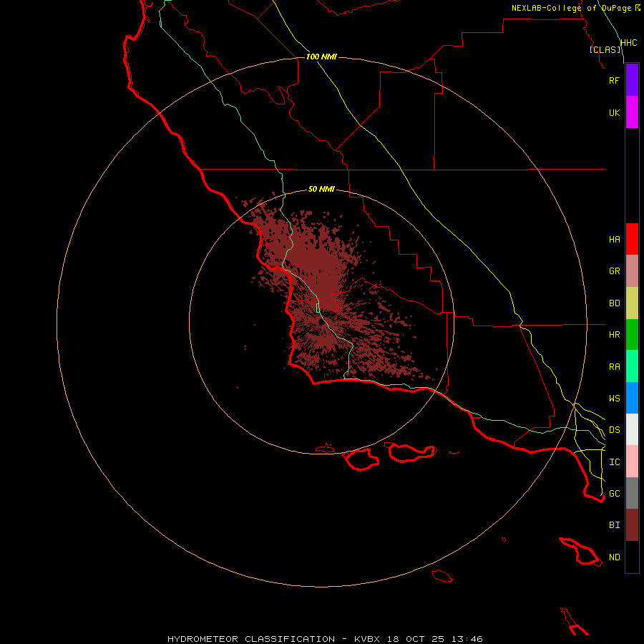Click the Hydrometeor Classification KVBX caption
This screenshot has width=644, height=644.
(x=325, y=639)
